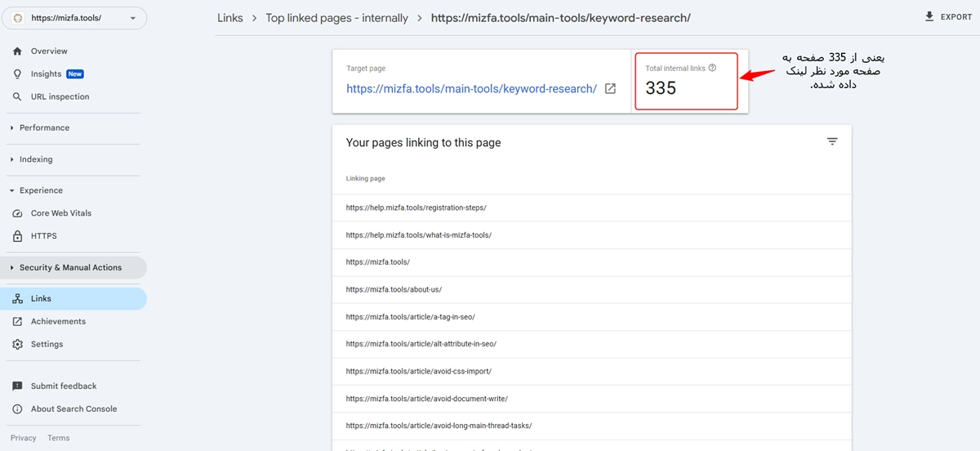This screenshot has width=980, height=451.
Task: Select Achievements in the sidebar
Action: pos(58,322)
